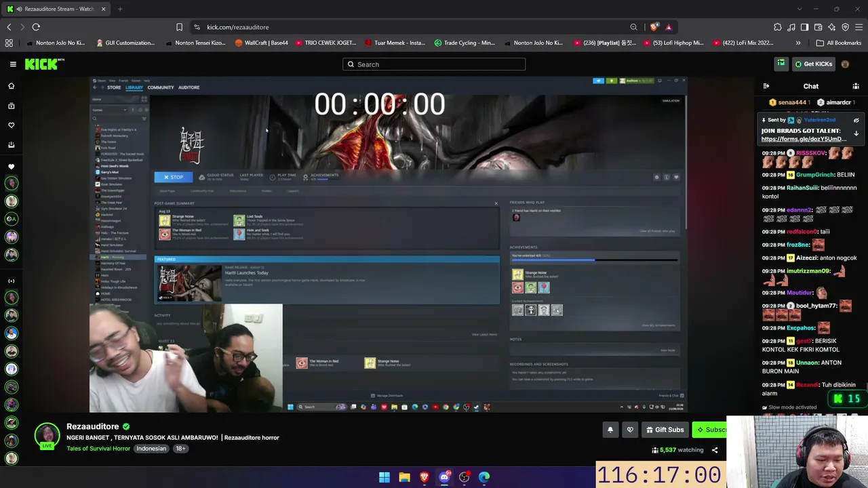The image size is (868, 488).
Task: Expand the pinned message arrow
Action: point(856,134)
